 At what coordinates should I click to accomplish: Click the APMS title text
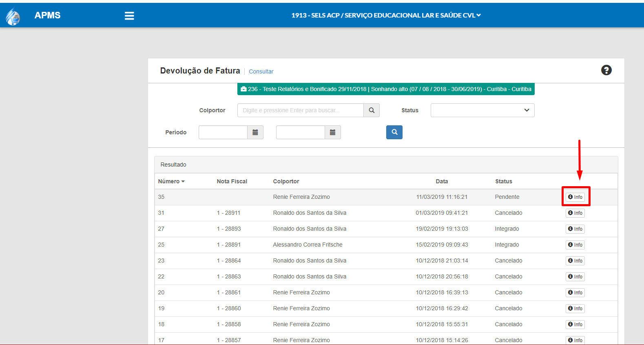[47, 15]
